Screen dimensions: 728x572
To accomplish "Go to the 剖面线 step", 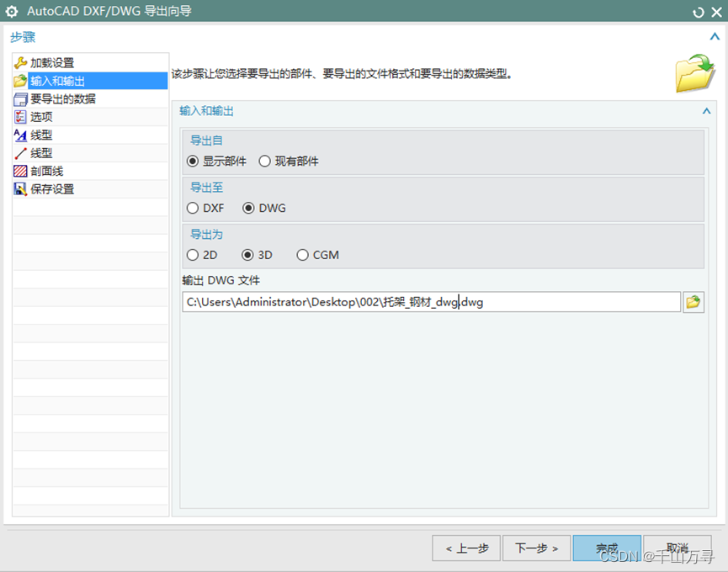I will (x=91, y=172).
